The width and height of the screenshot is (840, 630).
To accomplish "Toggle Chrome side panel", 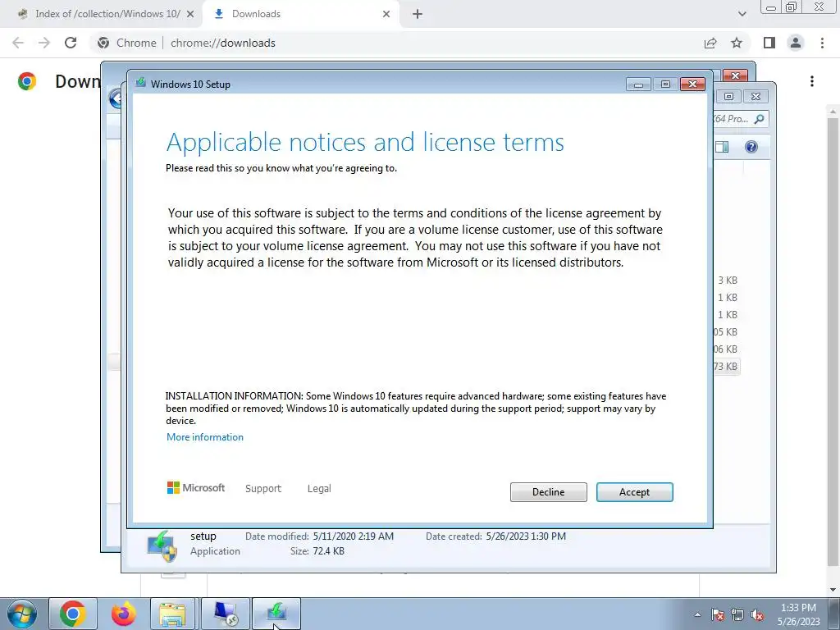I will pos(769,43).
